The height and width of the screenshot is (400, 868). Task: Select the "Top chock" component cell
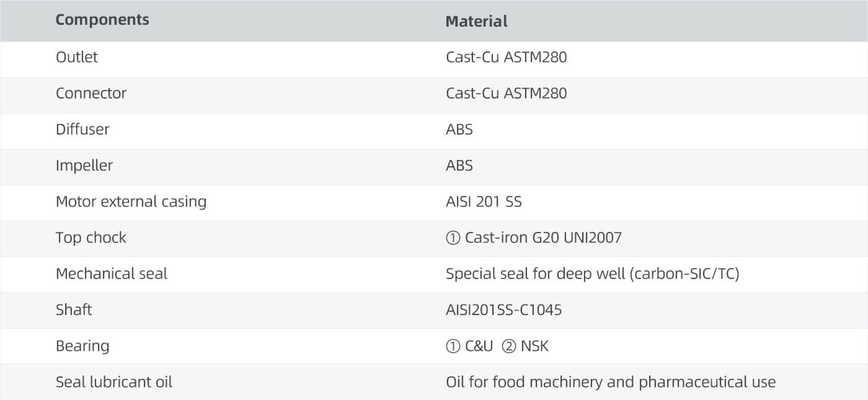pyautogui.click(x=91, y=238)
